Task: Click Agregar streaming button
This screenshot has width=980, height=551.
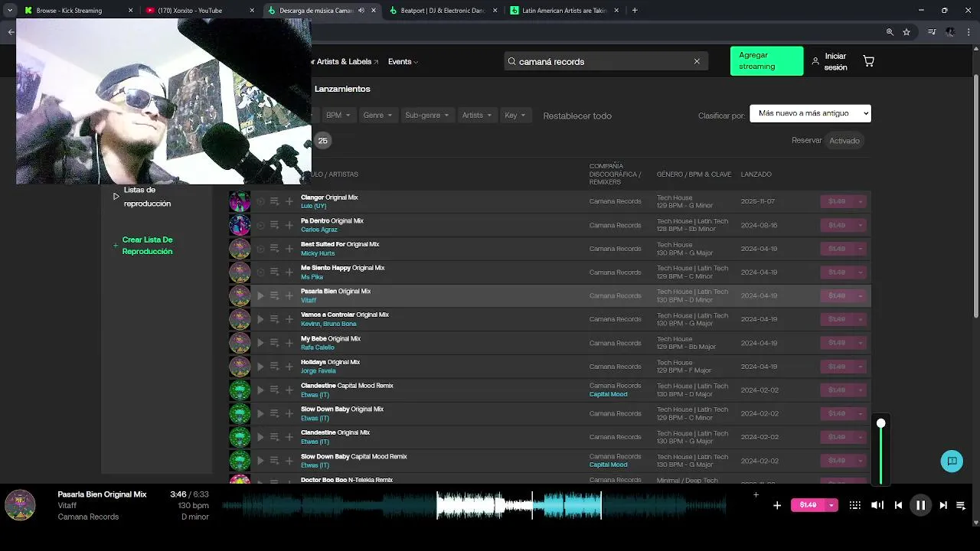Action: pos(766,60)
